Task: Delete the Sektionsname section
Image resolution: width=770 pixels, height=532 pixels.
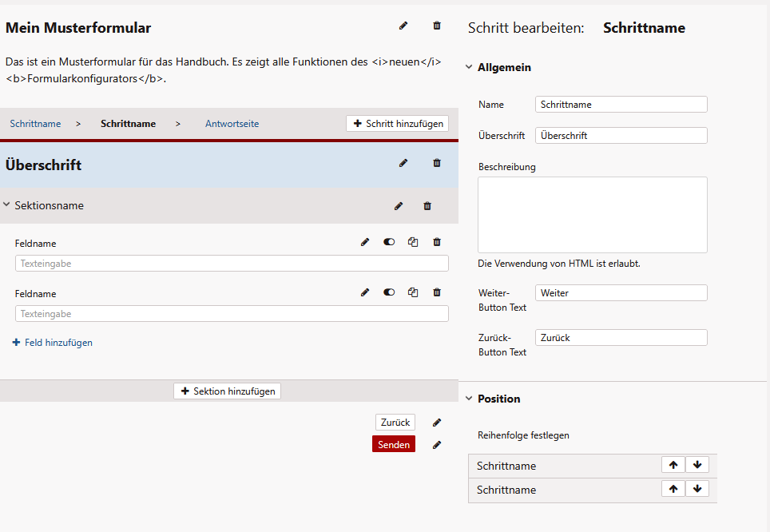Action: click(x=427, y=206)
